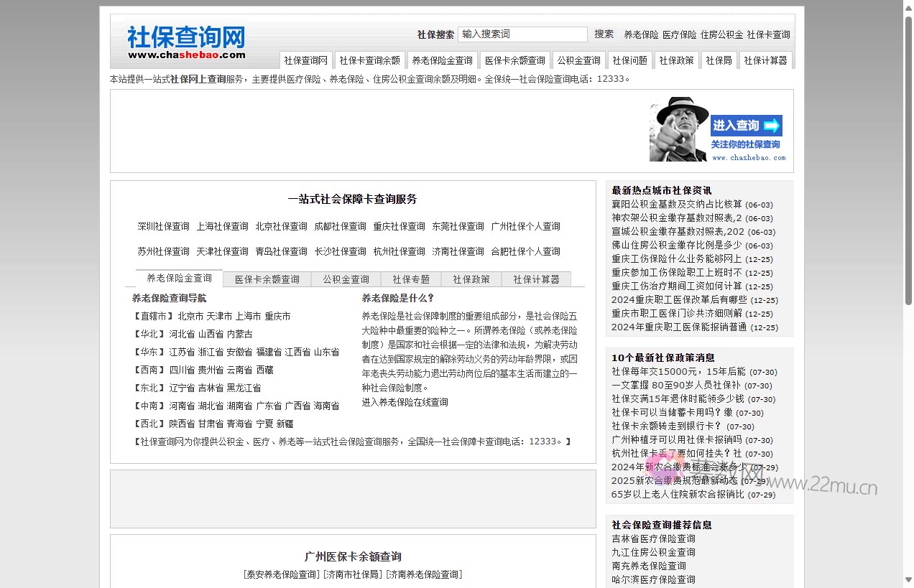Click 进入养老保险在线查询

click(403, 401)
